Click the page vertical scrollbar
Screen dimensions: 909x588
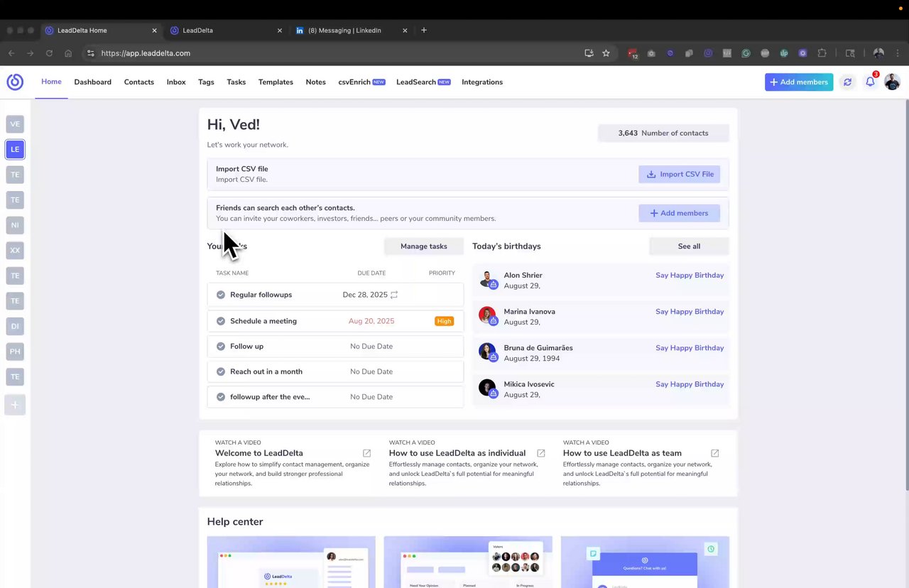pyautogui.click(x=906, y=295)
